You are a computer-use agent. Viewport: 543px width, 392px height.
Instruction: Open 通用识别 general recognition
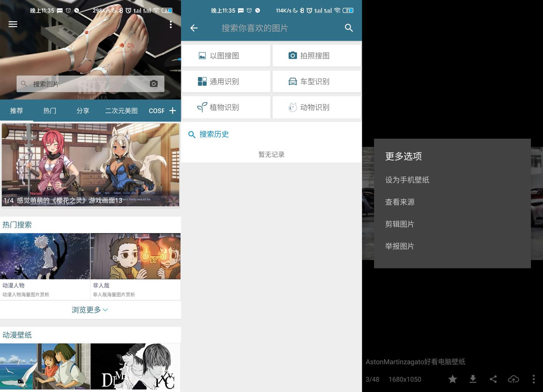226,81
